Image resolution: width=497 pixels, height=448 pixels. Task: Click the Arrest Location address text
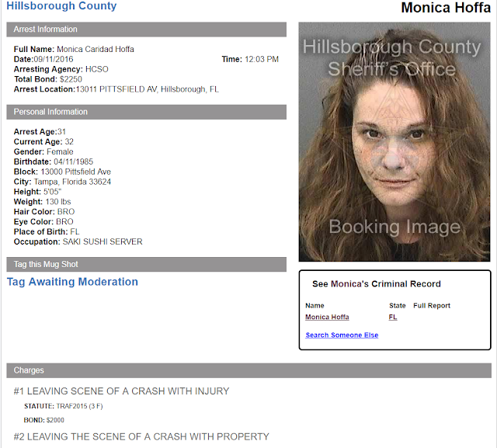116,89
